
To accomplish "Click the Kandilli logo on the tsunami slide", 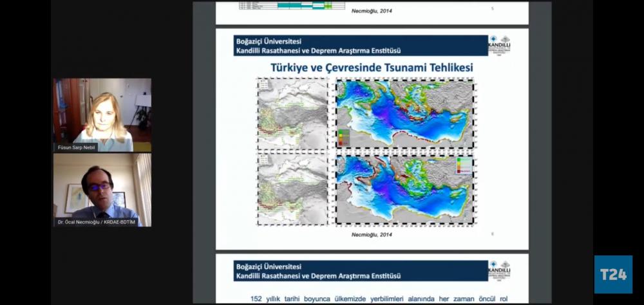I will point(499,46).
